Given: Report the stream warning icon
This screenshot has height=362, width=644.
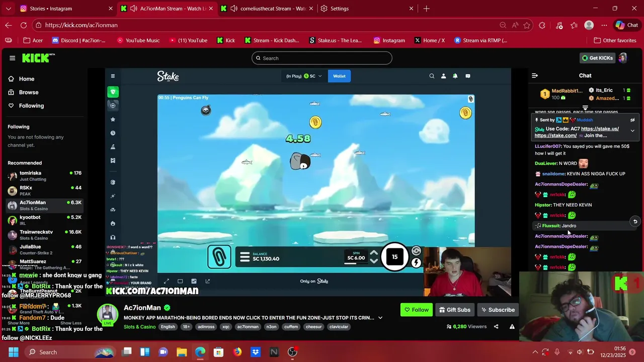Looking at the screenshot, I should pyautogui.click(x=512, y=326).
